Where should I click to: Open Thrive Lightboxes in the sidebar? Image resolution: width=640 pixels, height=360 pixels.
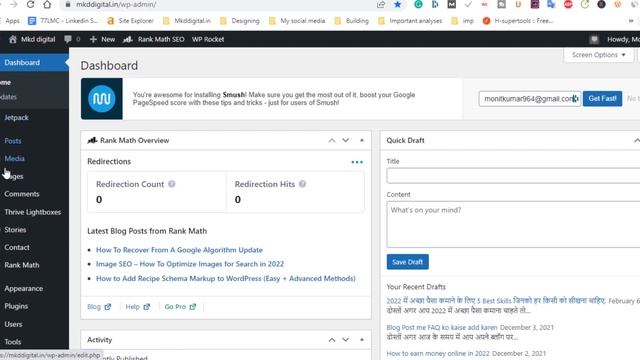(33, 212)
